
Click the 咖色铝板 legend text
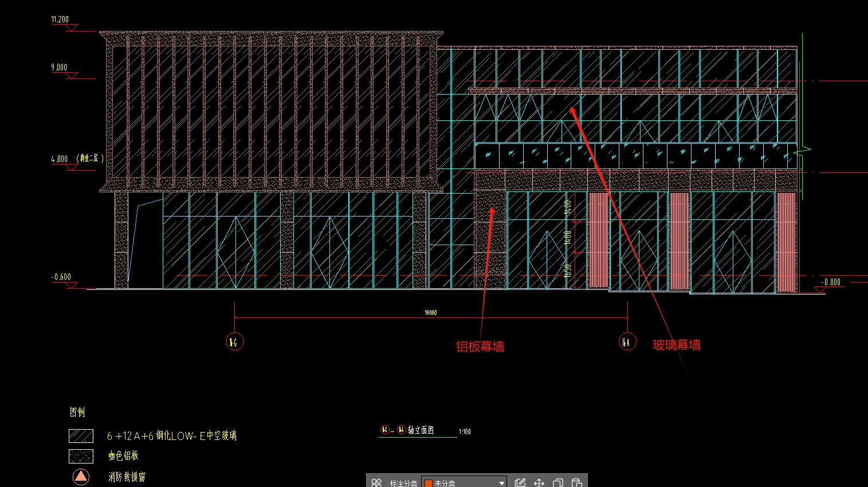[x=123, y=456]
